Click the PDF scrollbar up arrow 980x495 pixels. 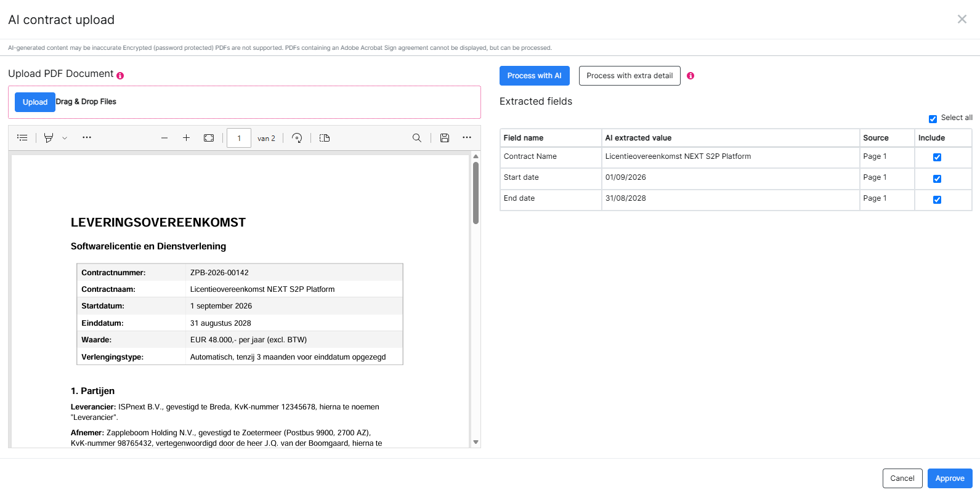[x=476, y=156]
